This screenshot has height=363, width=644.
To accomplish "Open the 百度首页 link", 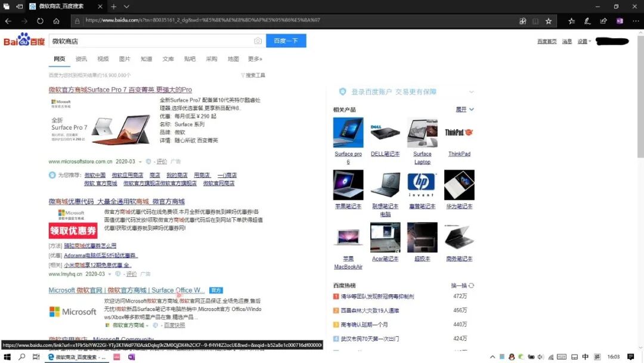I will pyautogui.click(x=547, y=41).
